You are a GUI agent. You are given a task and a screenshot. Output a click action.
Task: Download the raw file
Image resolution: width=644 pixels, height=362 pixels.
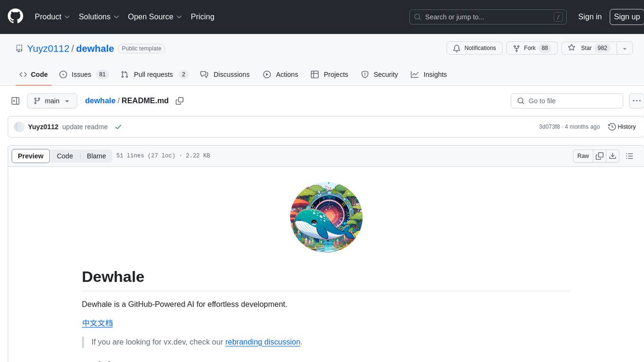(x=613, y=156)
